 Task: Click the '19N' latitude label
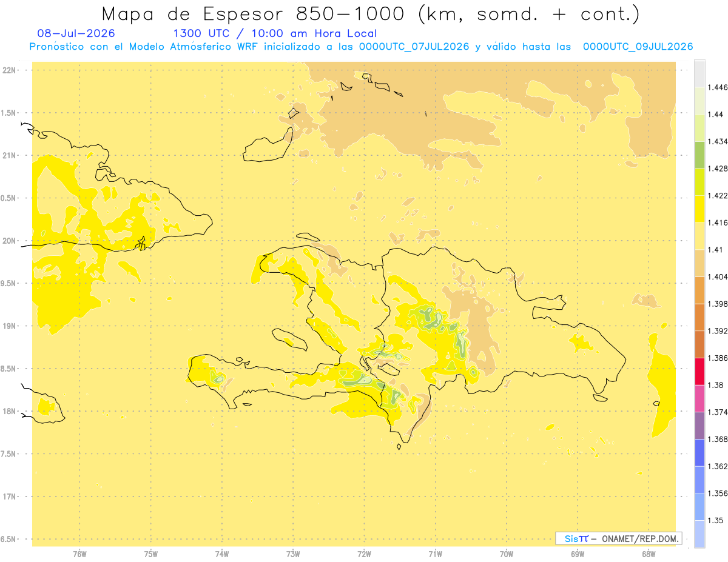tap(10, 326)
